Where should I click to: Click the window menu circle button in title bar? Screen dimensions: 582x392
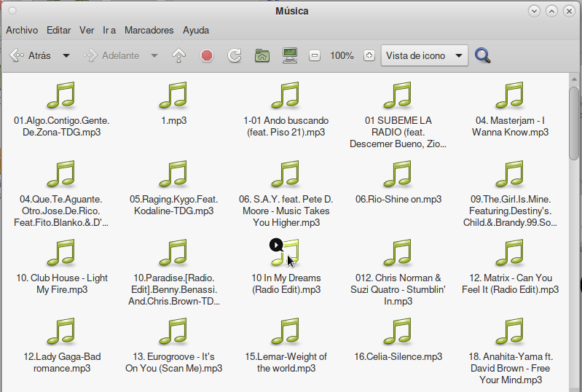pos(12,11)
